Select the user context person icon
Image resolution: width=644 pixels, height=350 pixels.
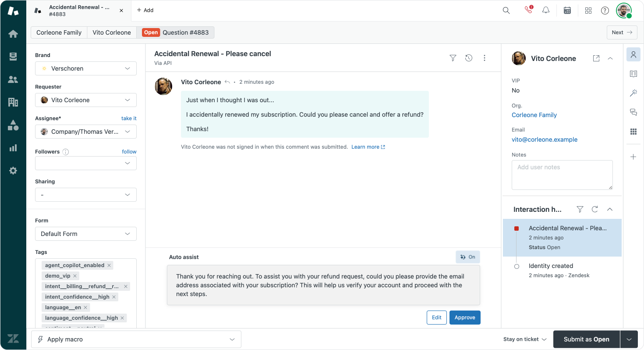coord(633,55)
